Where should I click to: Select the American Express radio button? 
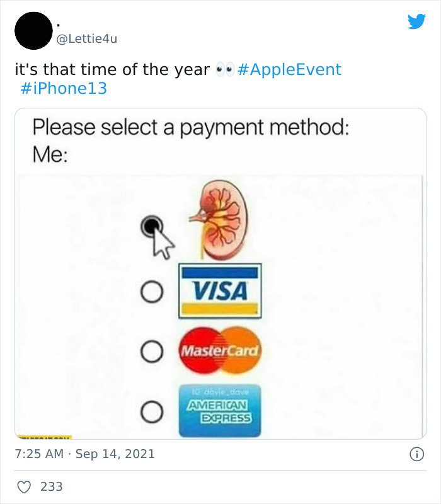150,411
